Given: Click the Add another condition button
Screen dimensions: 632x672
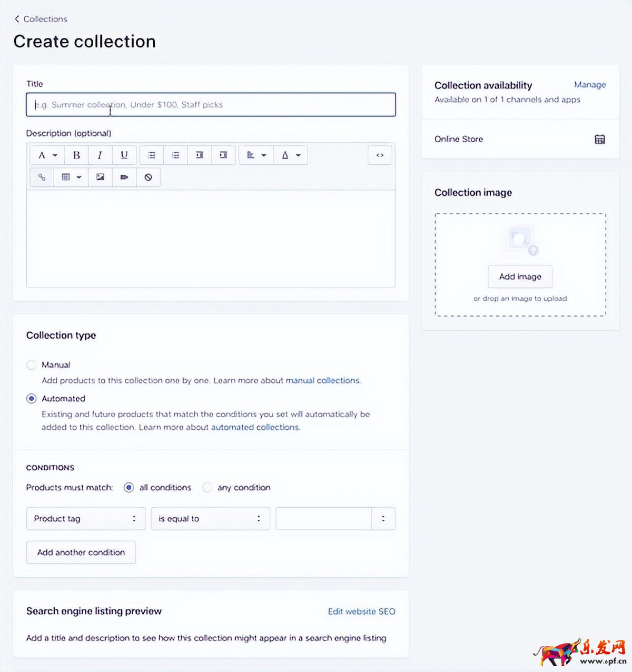Looking at the screenshot, I should (81, 552).
